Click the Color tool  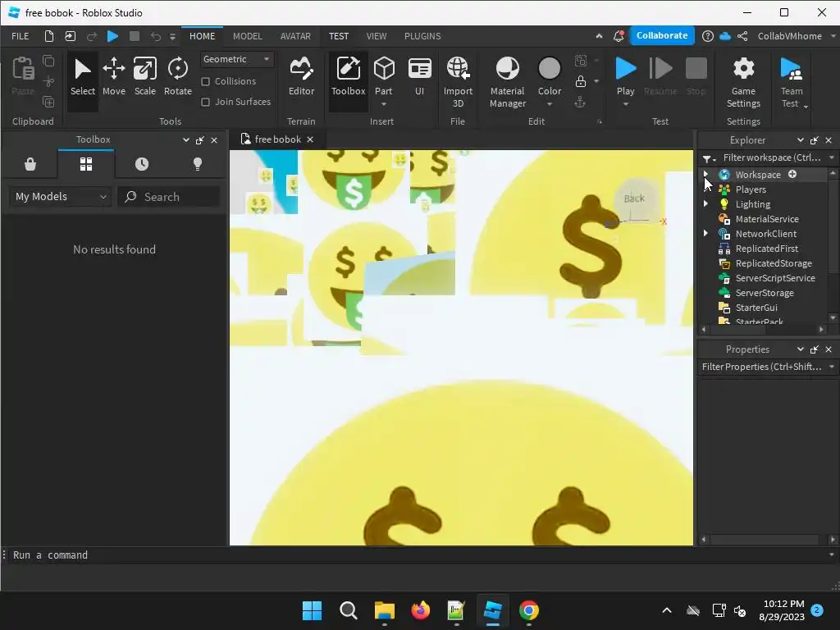(x=549, y=75)
